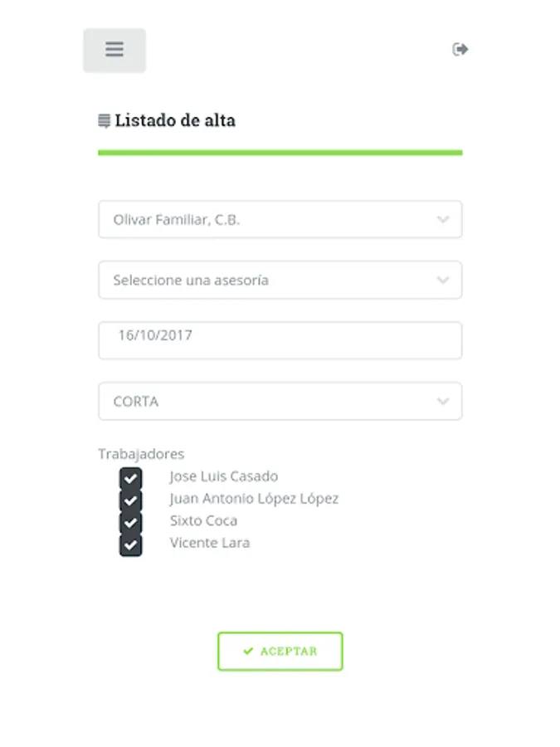Click the Sixto Coca name label
This screenshot has width=560, height=747.
pos(204,520)
